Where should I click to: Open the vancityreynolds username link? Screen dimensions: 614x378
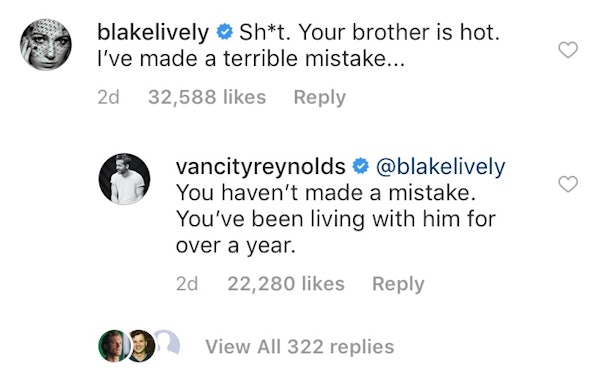[260, 167]
